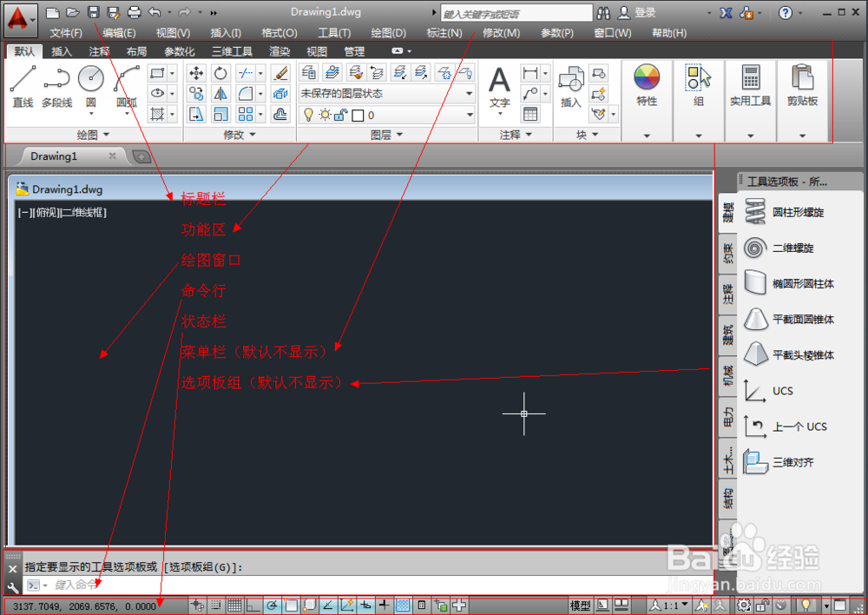The width and height of the screenshot is (868, 615).
Task: Toggle grid display in status bar
Action: pos(234,605)
